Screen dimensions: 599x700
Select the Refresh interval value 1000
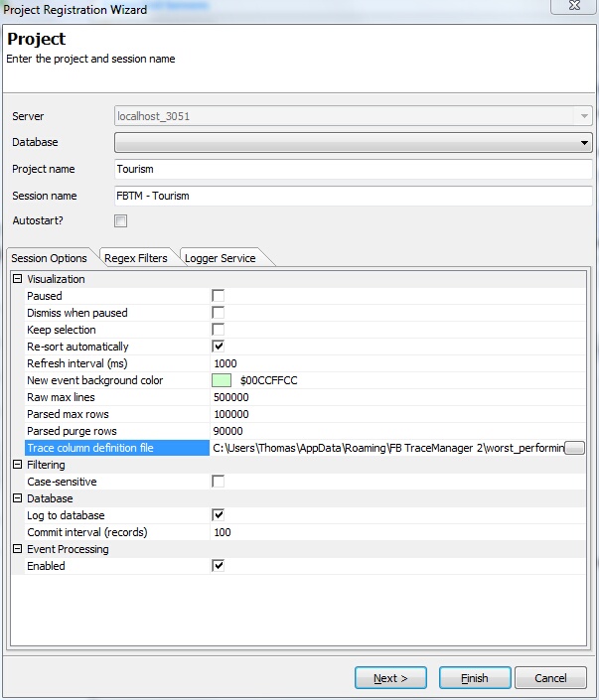[x=225, y=363]
